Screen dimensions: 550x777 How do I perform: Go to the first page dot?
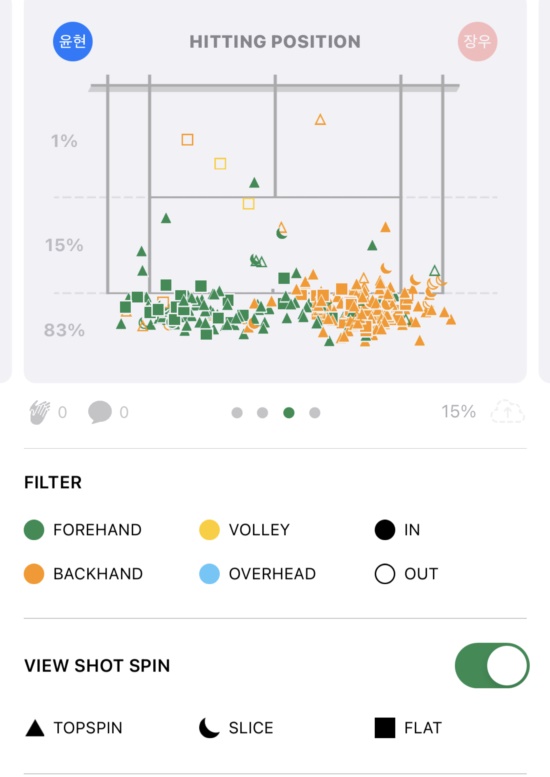237,413
